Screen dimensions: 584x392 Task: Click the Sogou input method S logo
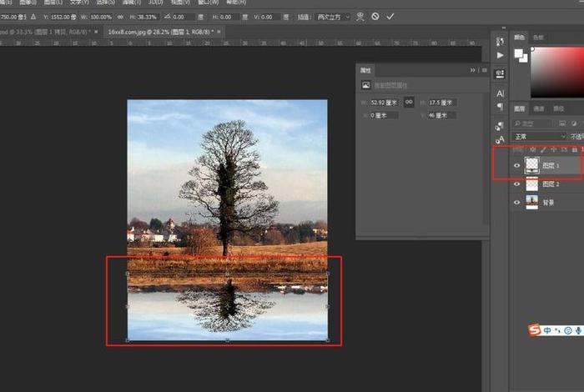point(535,329)
